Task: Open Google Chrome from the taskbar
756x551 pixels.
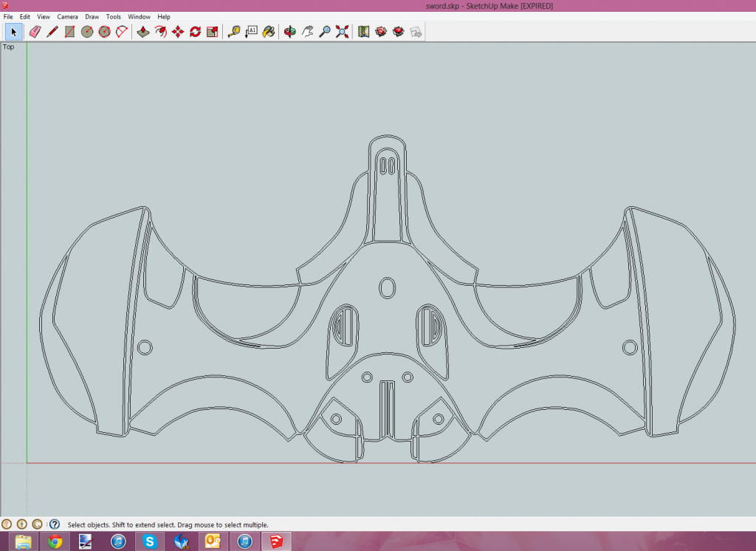Action: tap(55, 541)
